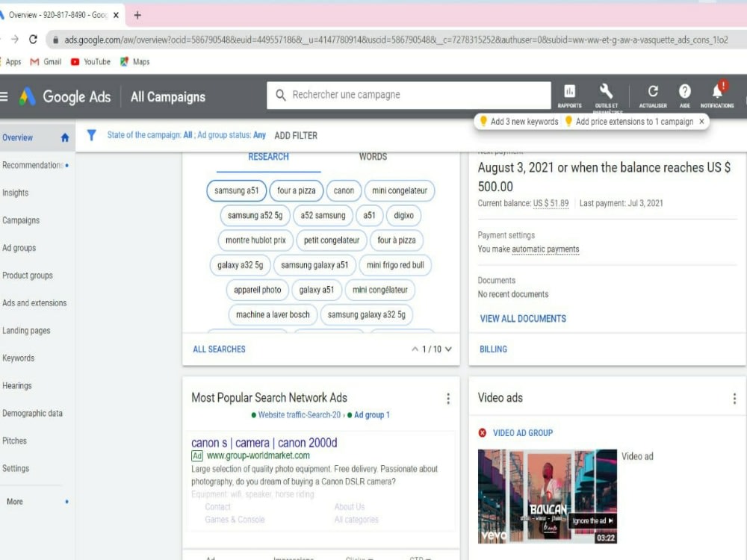The height and width of the screenshot is (560, 747).
Task: Open the Maps bookmark
Action: click(x=134, y=62)
